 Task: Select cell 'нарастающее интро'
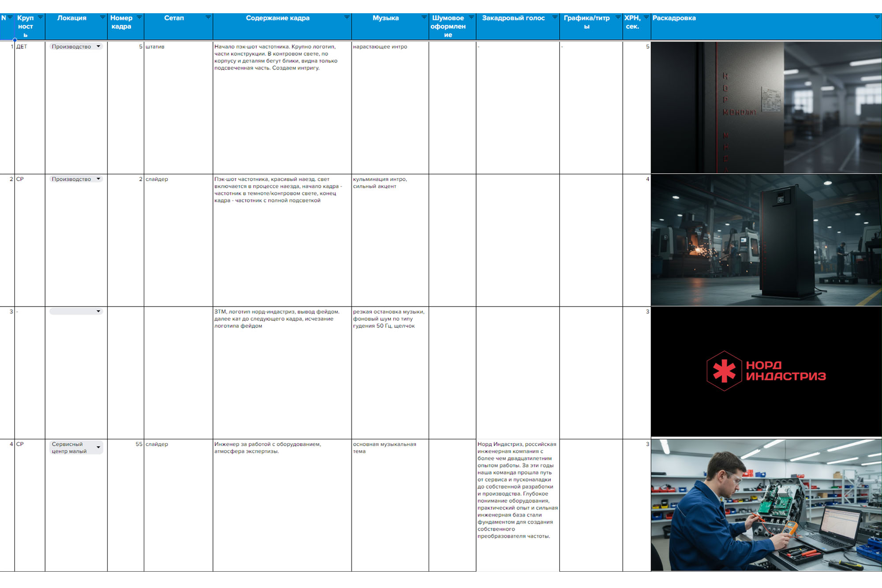pyautogui.click(x=390, y=108)
